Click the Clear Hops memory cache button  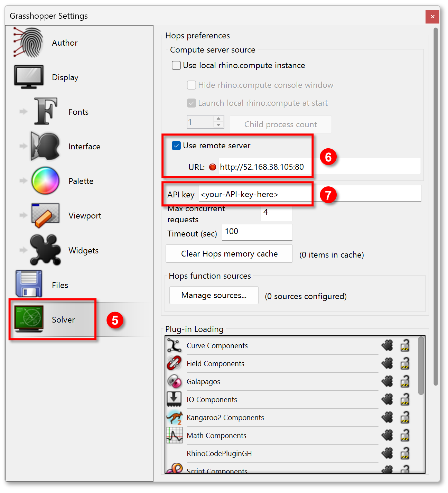(x=229, y=254)
